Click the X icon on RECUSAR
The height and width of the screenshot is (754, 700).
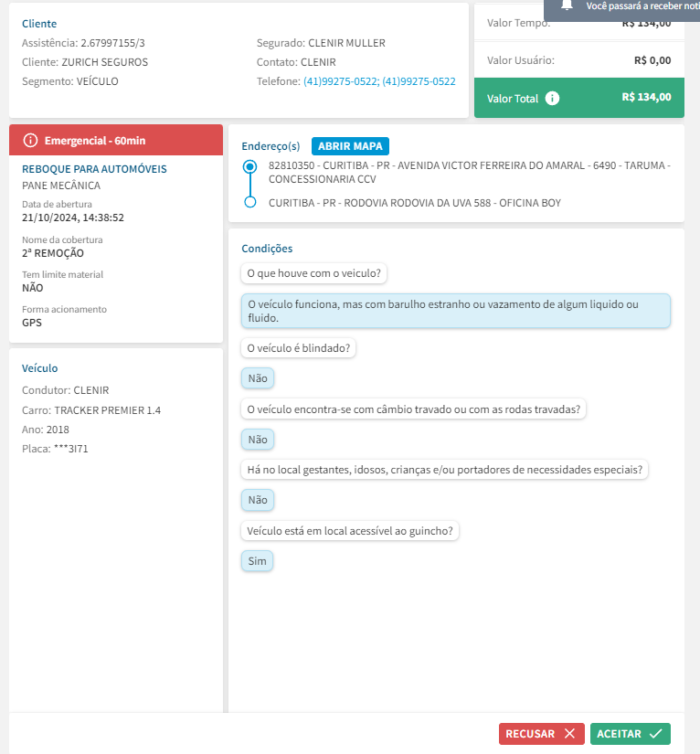[x=569, y=733]
